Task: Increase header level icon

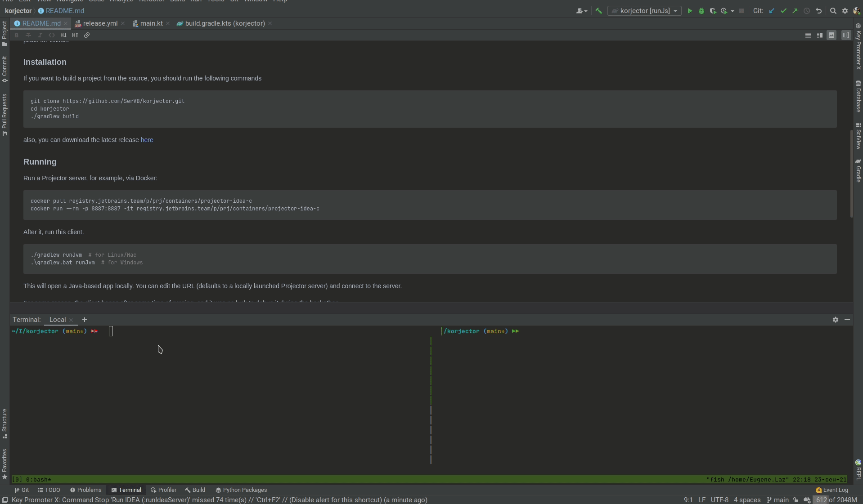Action: point(75,35)
